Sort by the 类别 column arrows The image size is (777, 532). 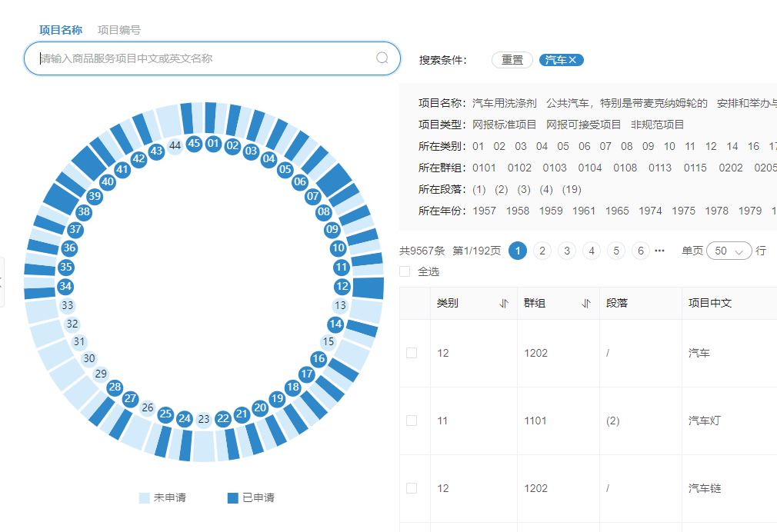[x=504, y=303]
